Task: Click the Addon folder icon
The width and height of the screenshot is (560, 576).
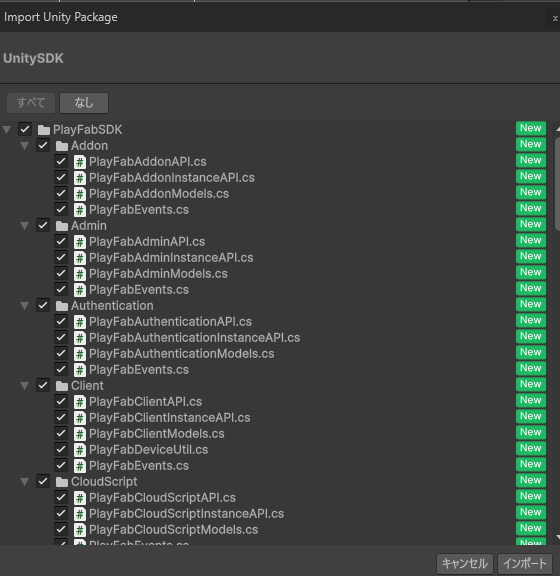Action: point(62,146)
